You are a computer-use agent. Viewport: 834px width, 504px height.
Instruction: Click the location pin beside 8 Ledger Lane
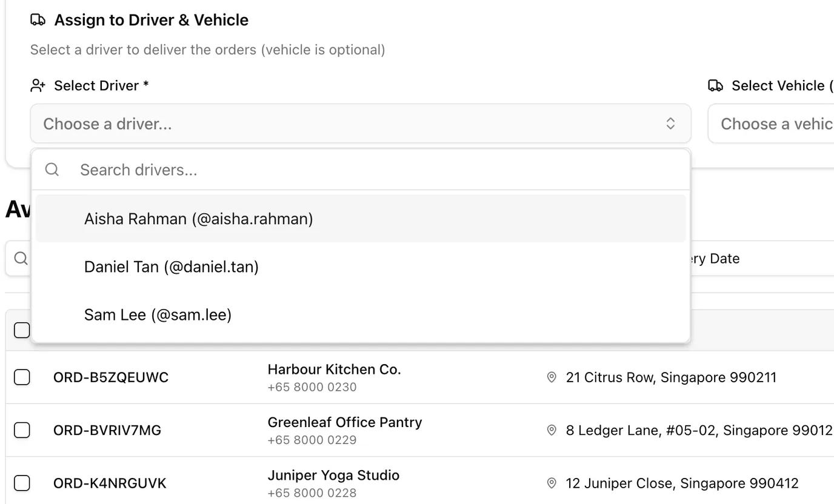552,430
